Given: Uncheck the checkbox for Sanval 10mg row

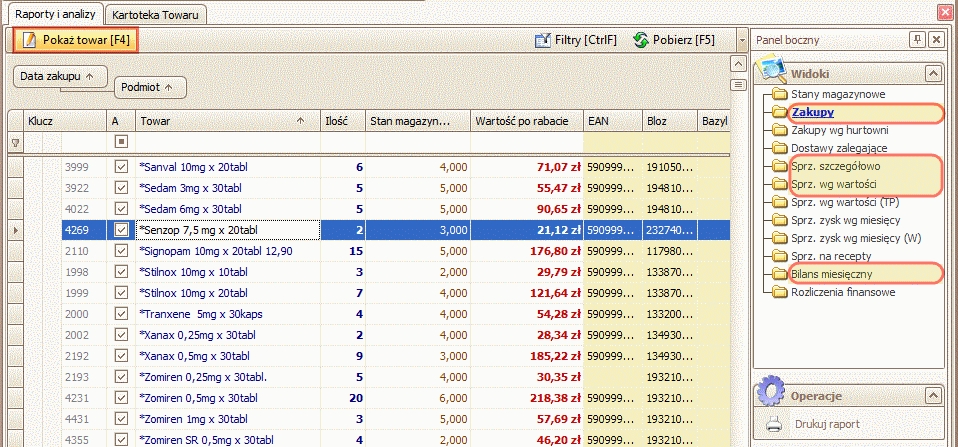Looking at the screenshot, I should pyautogui.click(x=122, y=167).
